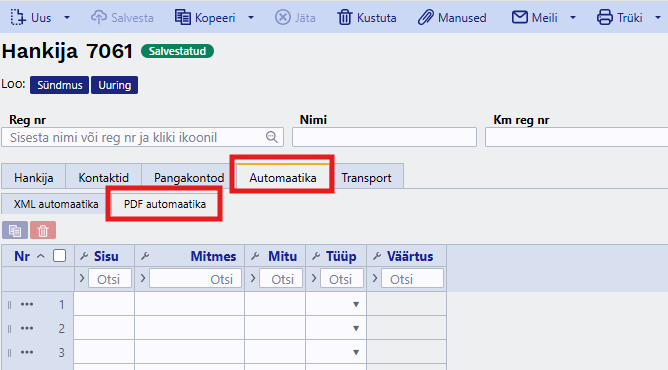Screen dimensions: 668x370
Task: Click the wrench icon beside Mitmes
Action: pyautogui.click(x=145, y=256)
